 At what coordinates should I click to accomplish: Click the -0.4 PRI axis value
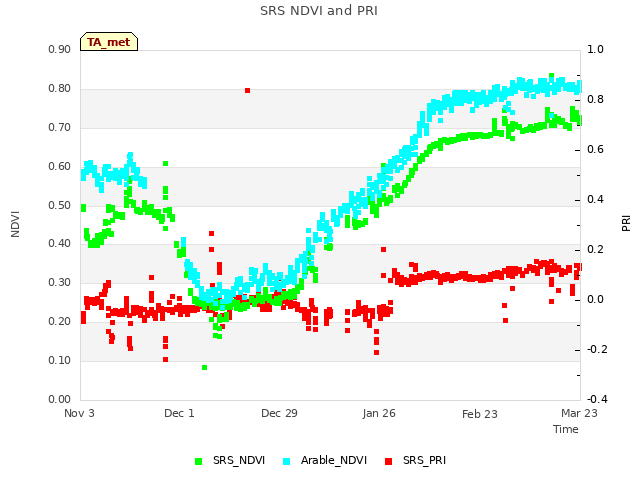click(x=597, y=399)
